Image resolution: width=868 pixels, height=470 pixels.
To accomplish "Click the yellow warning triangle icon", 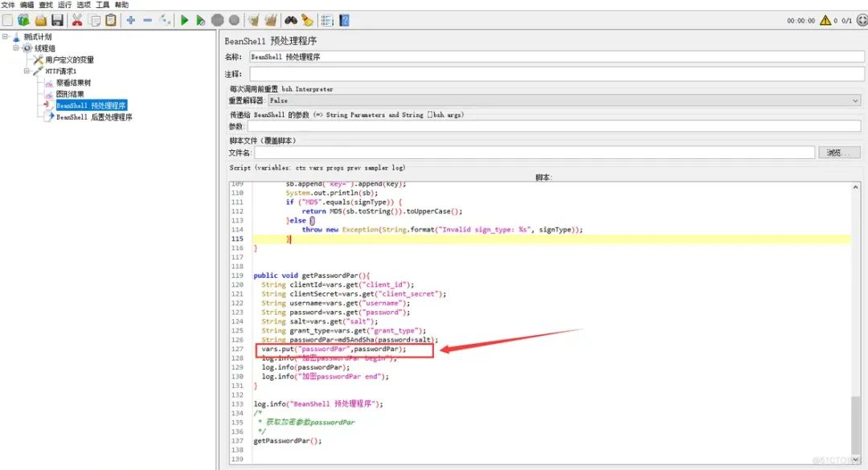I will (x=825, y=20).
